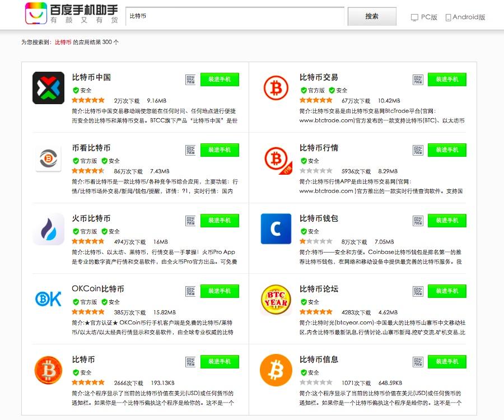This screenshot has height=420, width=504.
Task: Open the 比特币交易 title link
Action: (x=319, y=77)
